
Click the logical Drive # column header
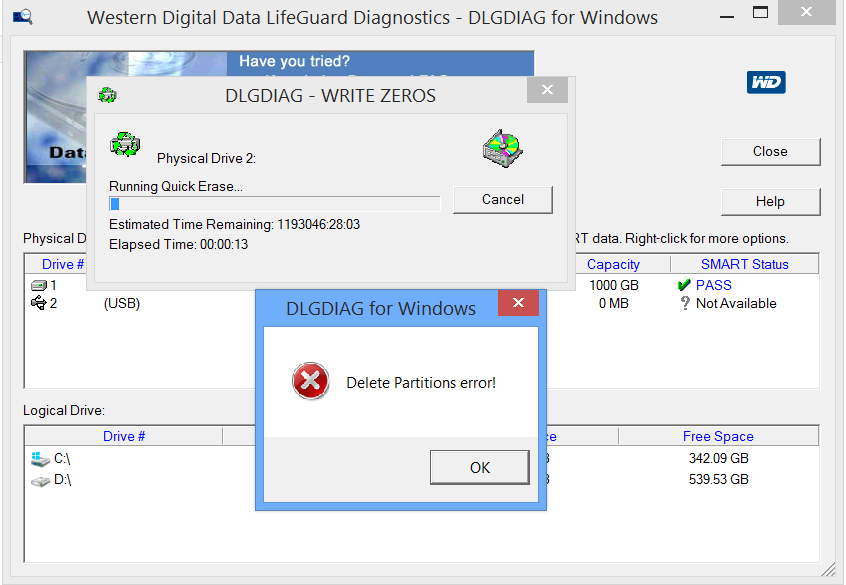pyautogui.click(x=124, y=436)
